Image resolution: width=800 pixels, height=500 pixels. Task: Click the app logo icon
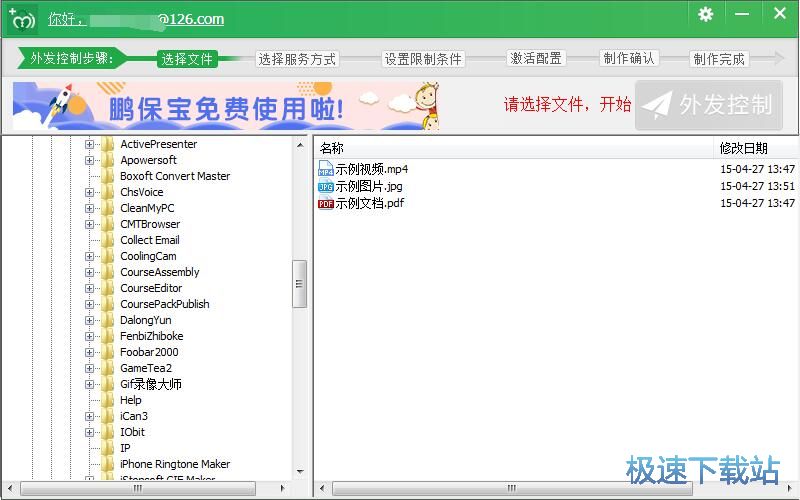21,19
